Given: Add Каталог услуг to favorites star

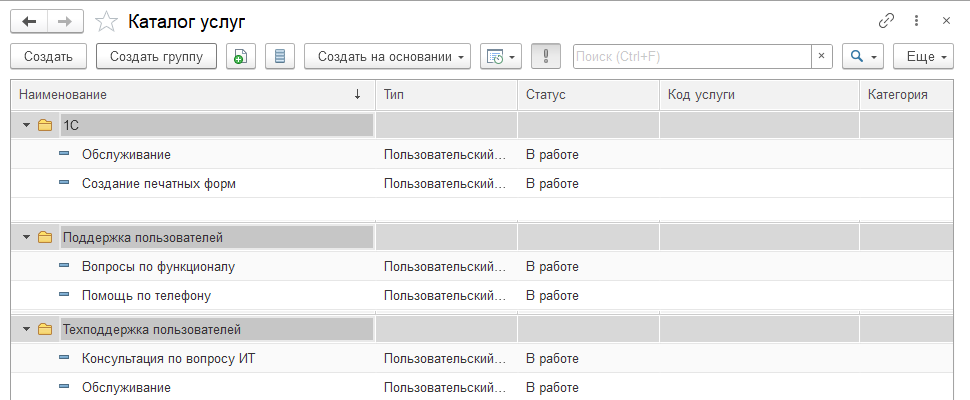Looking at the screenshot, I should [x=106, y=22].
